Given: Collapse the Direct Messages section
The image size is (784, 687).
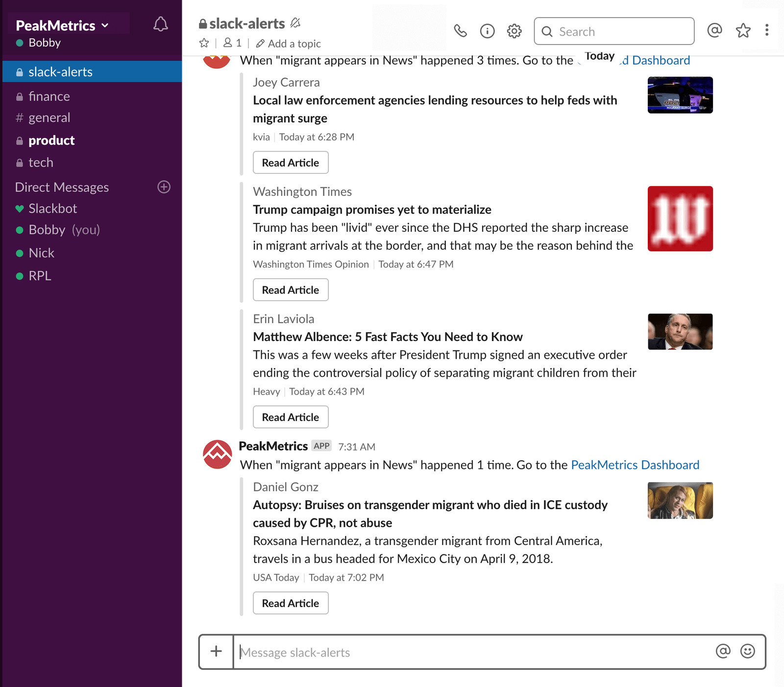Looking at the screenshot, I should (61, 187).
